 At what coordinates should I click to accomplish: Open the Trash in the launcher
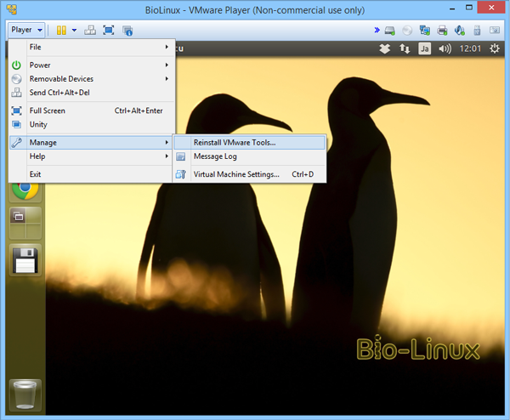pyautogui.click(x=25, y=395)
